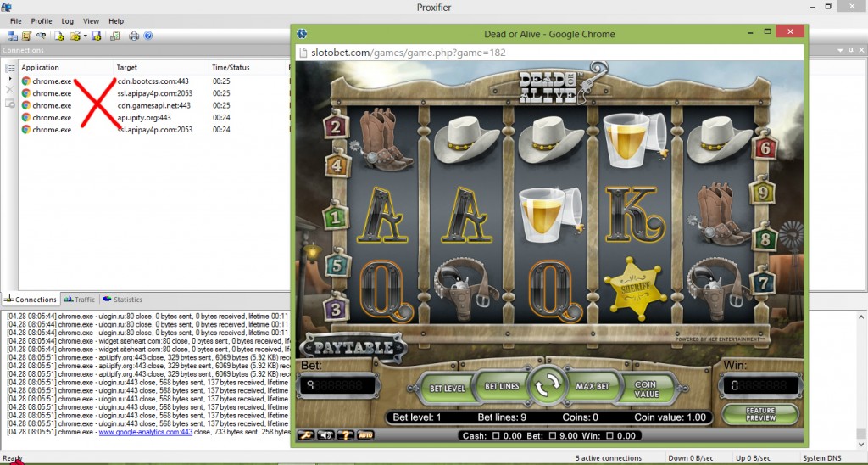The image size is (868, 465).
Task: Open Proxification Rules toolbar icon
Action: pyautogui.click(x=26, y=36)
